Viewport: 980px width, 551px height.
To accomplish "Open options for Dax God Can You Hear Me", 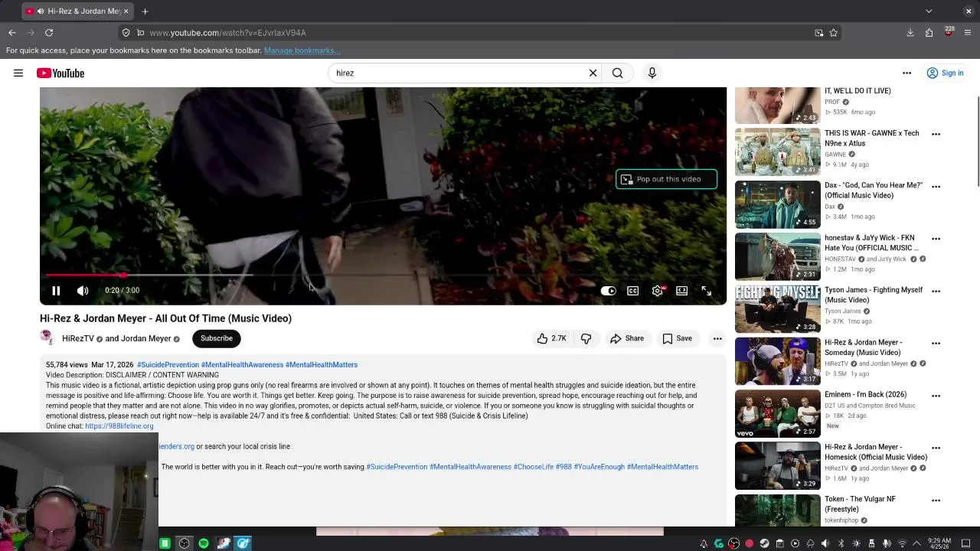I will pos(936,186).
